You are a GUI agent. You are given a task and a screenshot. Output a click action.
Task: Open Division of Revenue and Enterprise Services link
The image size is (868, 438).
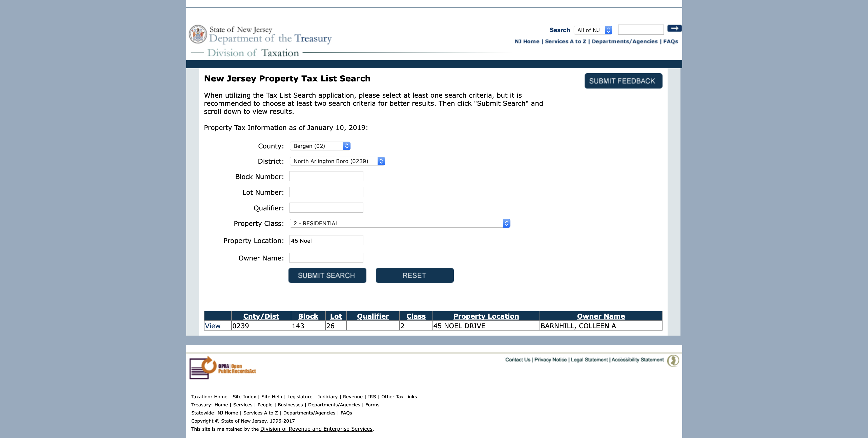click(316, 429)
